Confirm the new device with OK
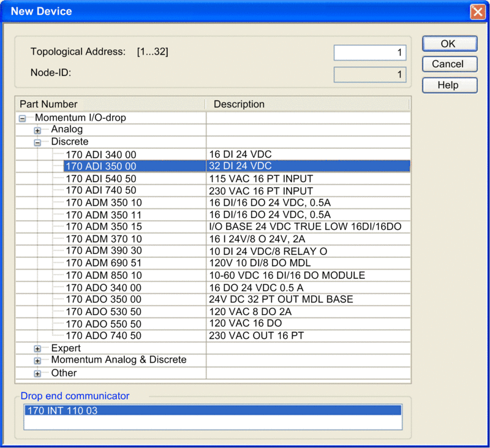Image resolution: width=490 pixels, height=448 pixels. pos(450,44)
